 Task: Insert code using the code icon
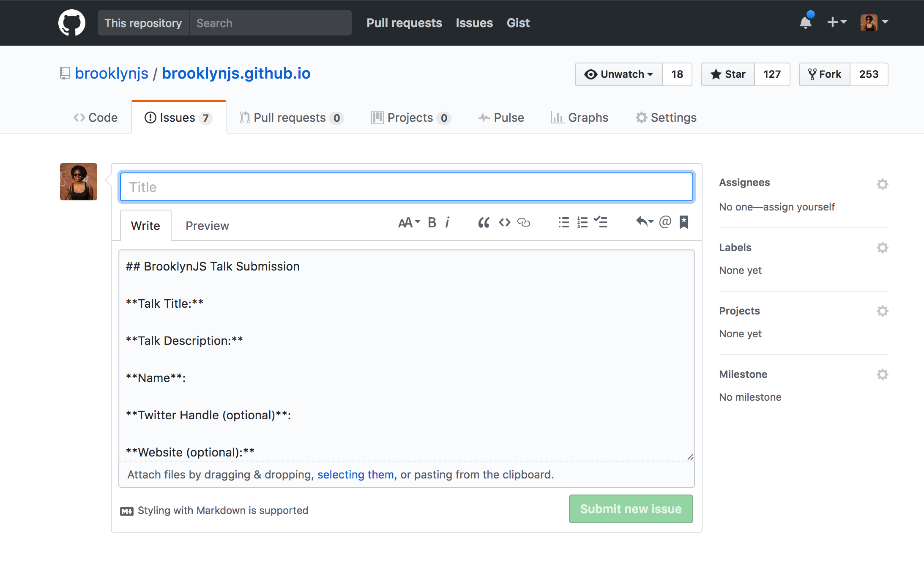pos(504,222)
